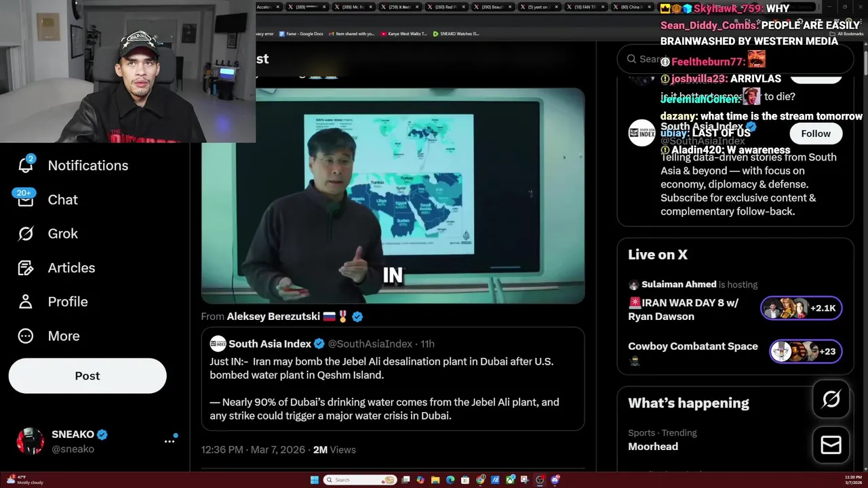Click the Search input field

735,59
